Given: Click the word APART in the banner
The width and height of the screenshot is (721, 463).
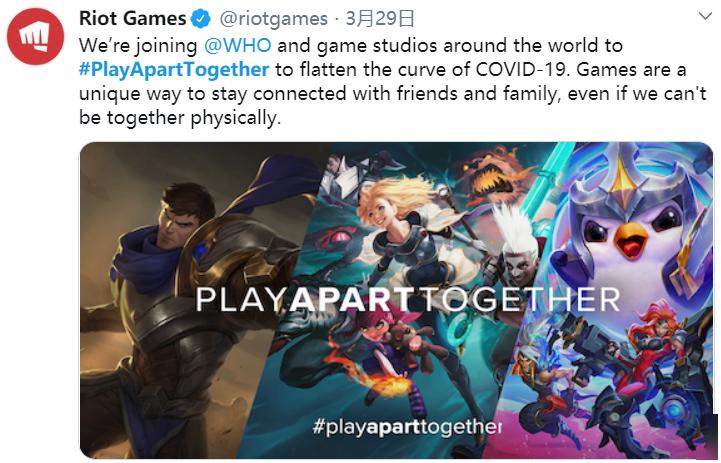Looking at the screenshot, I should [352, 300].
